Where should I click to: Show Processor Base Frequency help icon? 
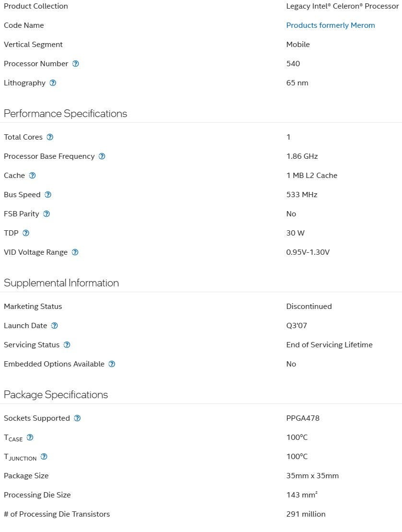click(x=102, y=156)
